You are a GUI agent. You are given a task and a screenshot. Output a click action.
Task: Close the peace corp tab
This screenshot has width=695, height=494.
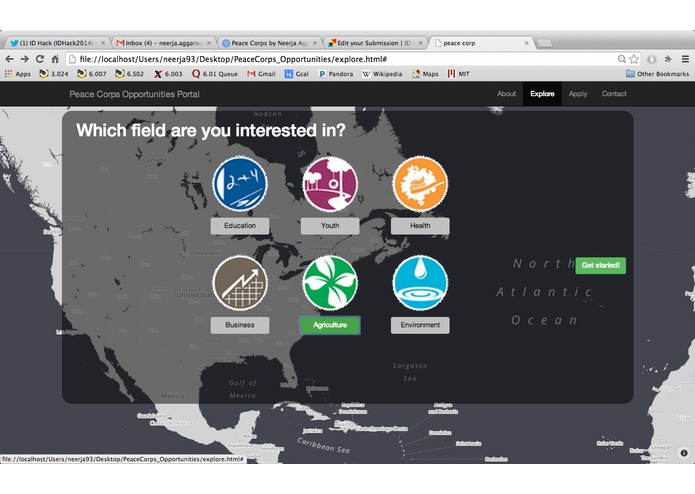(x=527, y=43)
